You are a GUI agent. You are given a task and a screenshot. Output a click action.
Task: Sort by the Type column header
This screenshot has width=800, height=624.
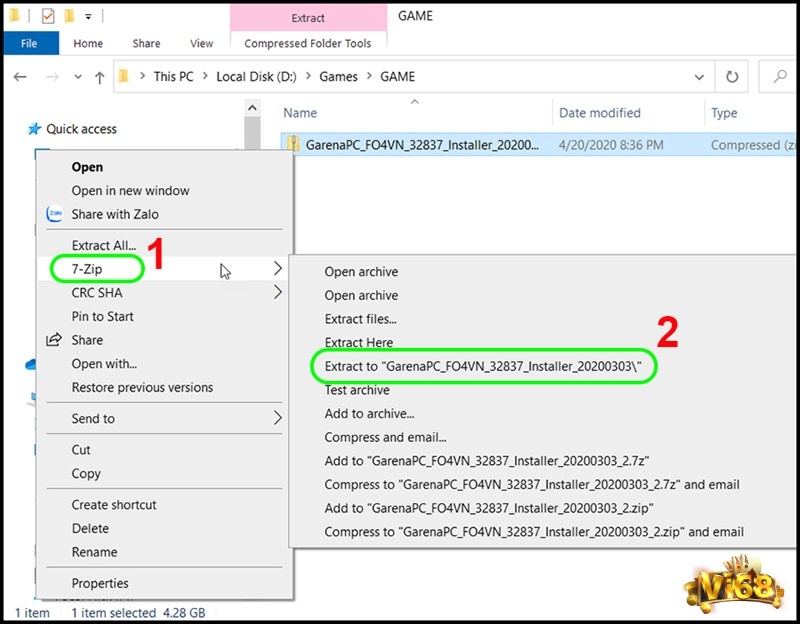click(724, 113)
